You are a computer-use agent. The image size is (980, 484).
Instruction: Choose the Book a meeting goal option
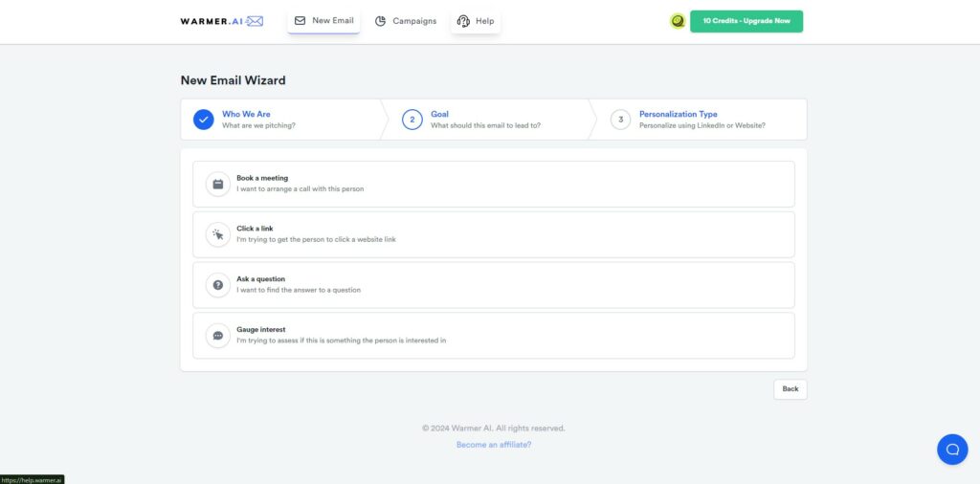[x=493, y=184]
